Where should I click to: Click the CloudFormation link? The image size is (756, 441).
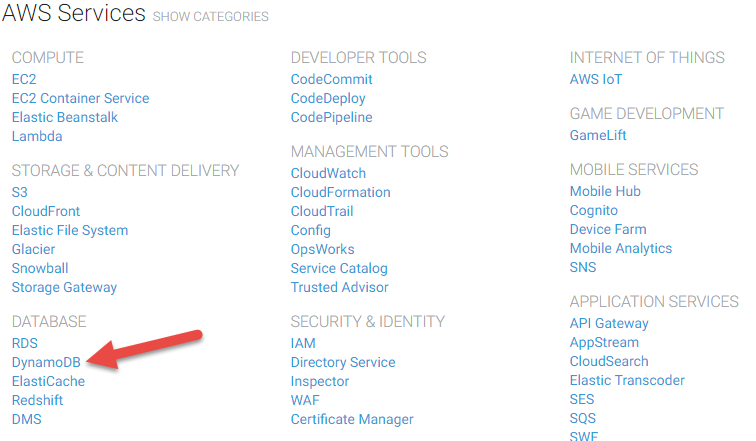[x=340, y=192]
